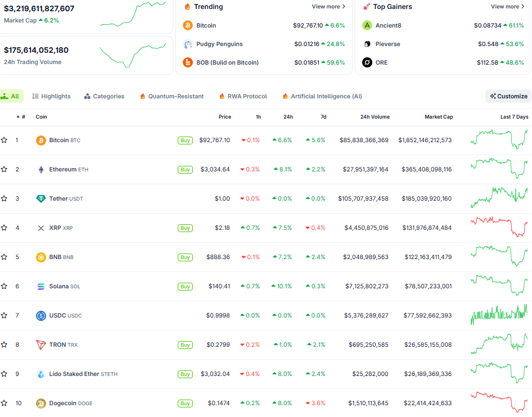532x417 pixels.
Task: Click the Bitcoin logo icon in table
Action: 41,140
